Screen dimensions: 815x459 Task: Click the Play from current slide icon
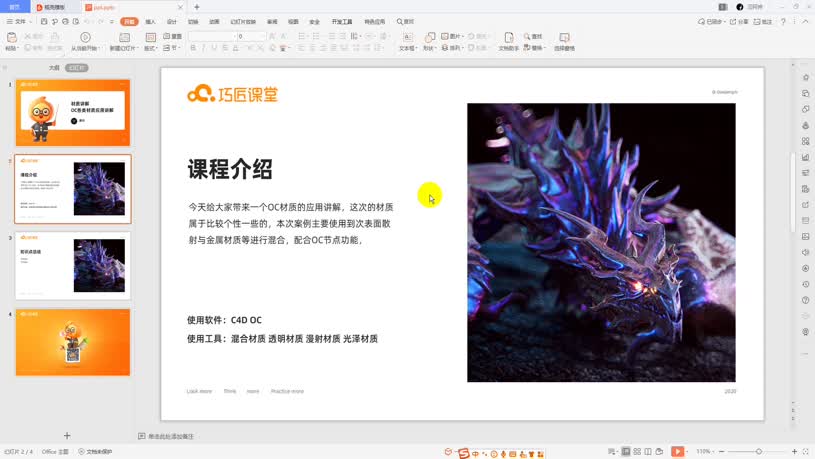click(x=85, y=37)
